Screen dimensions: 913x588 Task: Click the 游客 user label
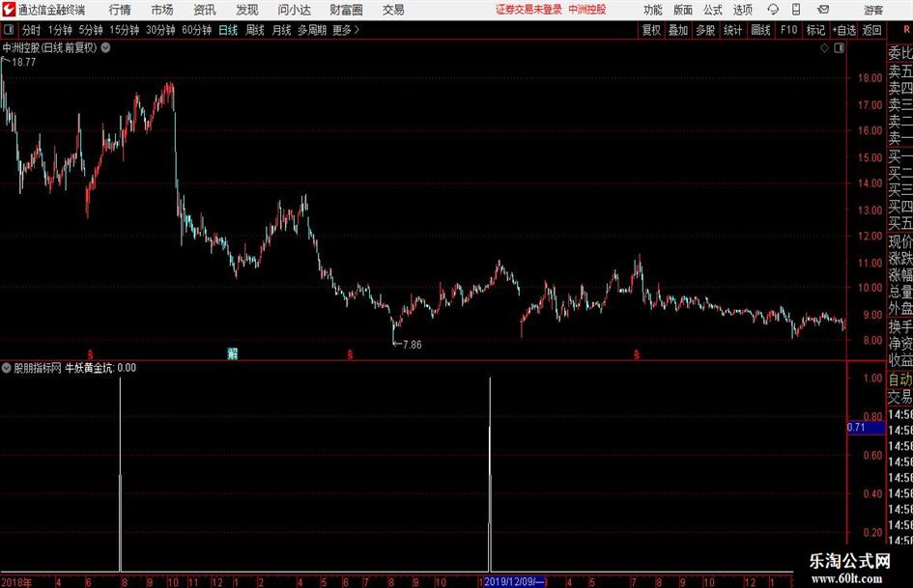pyautogui.click(x=872, y=10)
